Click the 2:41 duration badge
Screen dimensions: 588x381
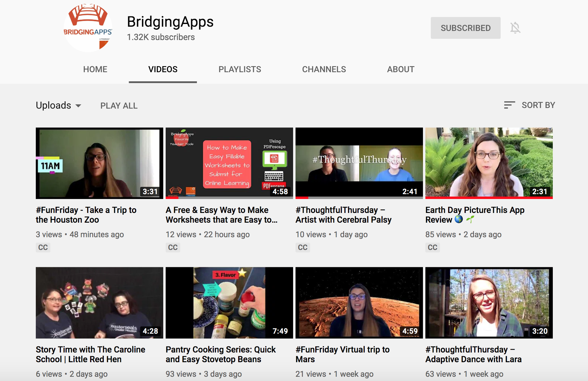coord(410,192)
